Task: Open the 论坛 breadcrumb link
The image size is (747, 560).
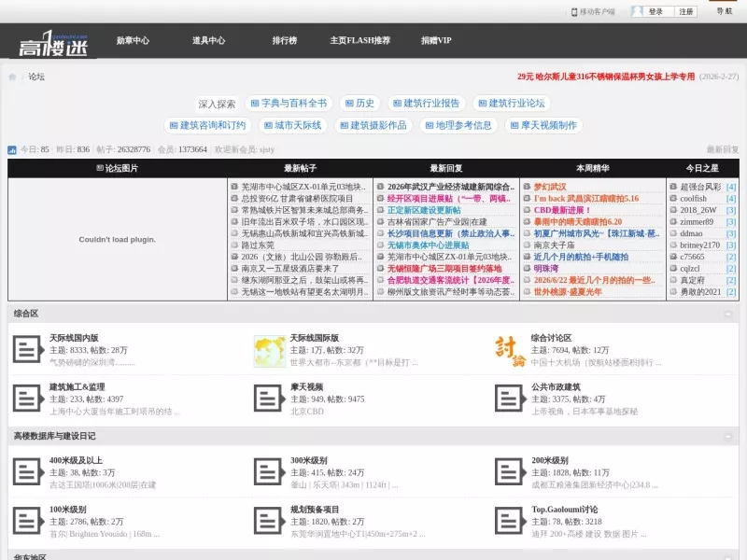Action: pos(36,77)
